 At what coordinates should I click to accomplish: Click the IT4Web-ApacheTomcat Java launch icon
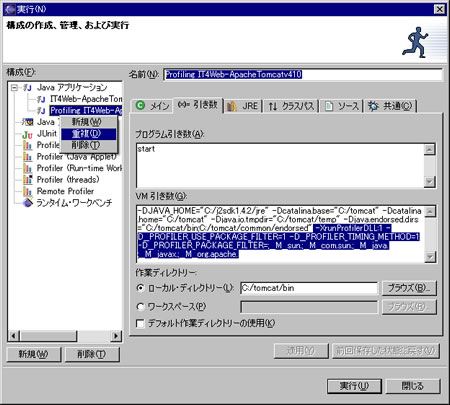tap(41, 99)
